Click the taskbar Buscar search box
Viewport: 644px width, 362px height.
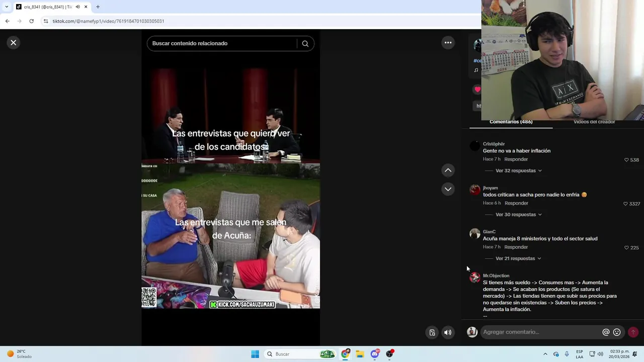coord(300,354)
